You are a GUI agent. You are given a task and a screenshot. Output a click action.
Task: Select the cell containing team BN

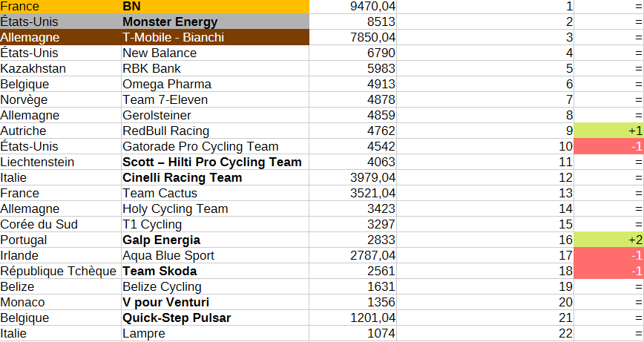point(215,6)
